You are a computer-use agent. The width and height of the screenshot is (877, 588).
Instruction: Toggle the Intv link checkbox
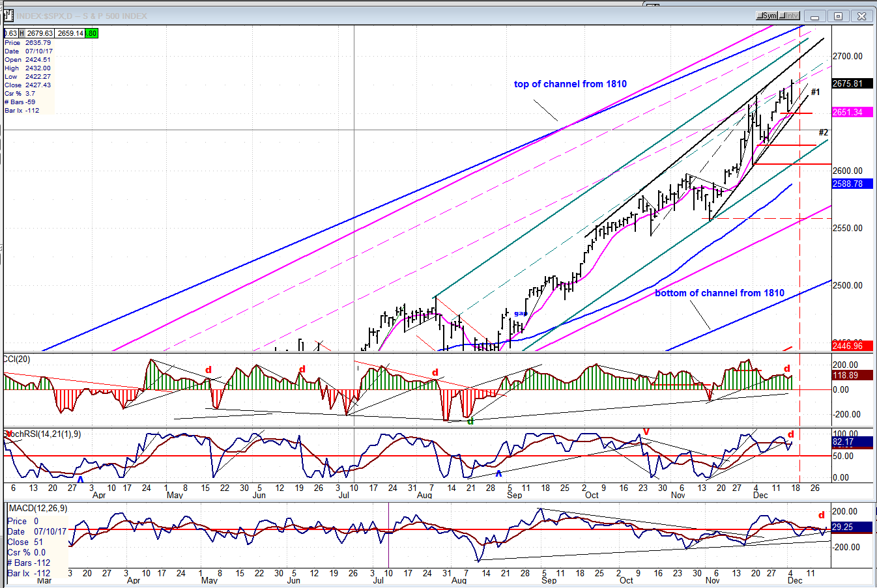coord(789,16)
